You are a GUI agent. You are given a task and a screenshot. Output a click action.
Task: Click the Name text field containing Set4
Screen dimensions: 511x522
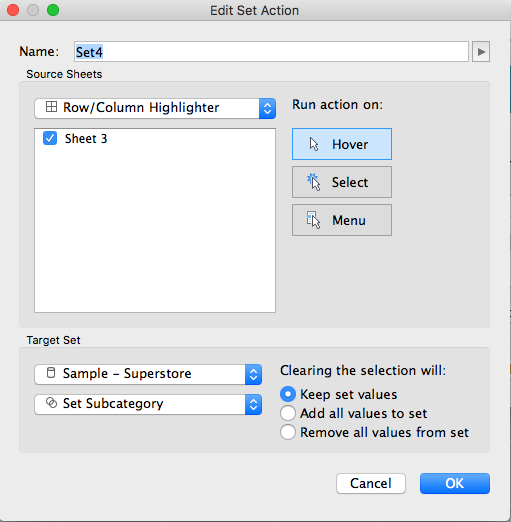click(271, 52)
